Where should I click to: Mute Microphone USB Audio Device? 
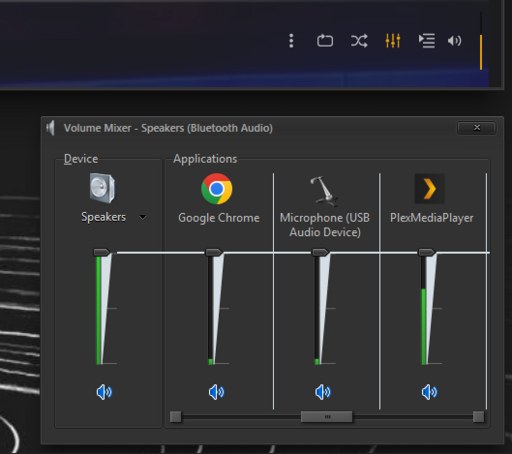click(323, 392)
